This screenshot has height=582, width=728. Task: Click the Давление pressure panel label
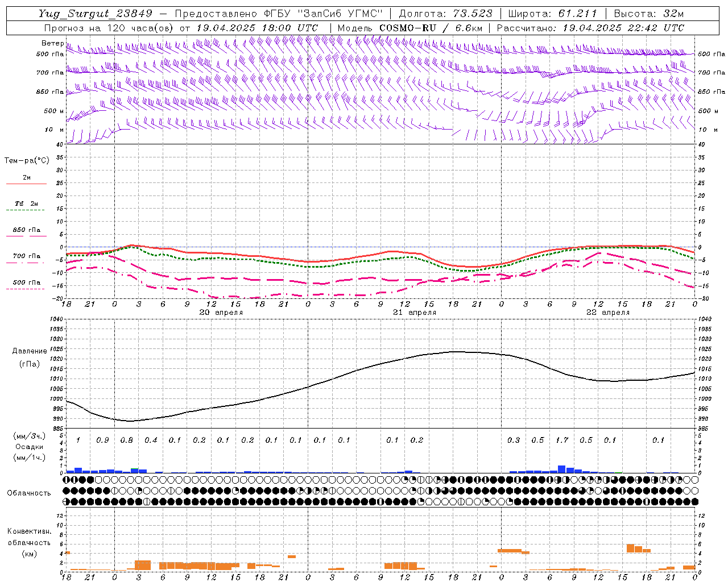[30, 351]
